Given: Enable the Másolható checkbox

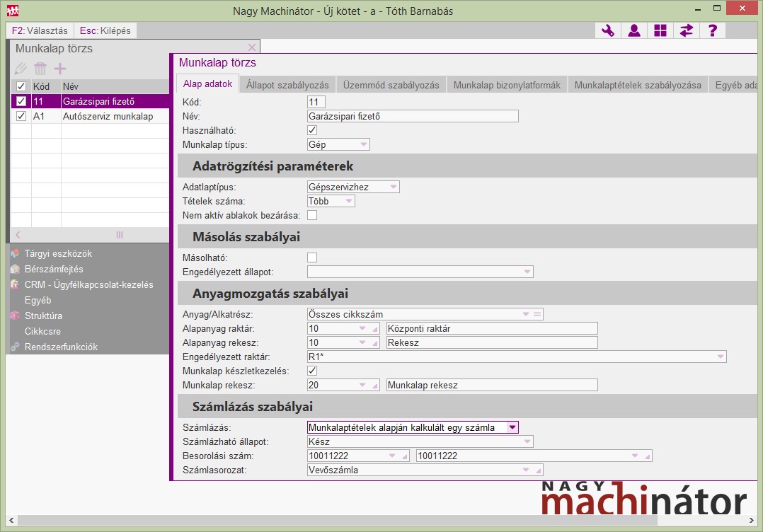Looking at the screenshot, I should tap(312, 258).
